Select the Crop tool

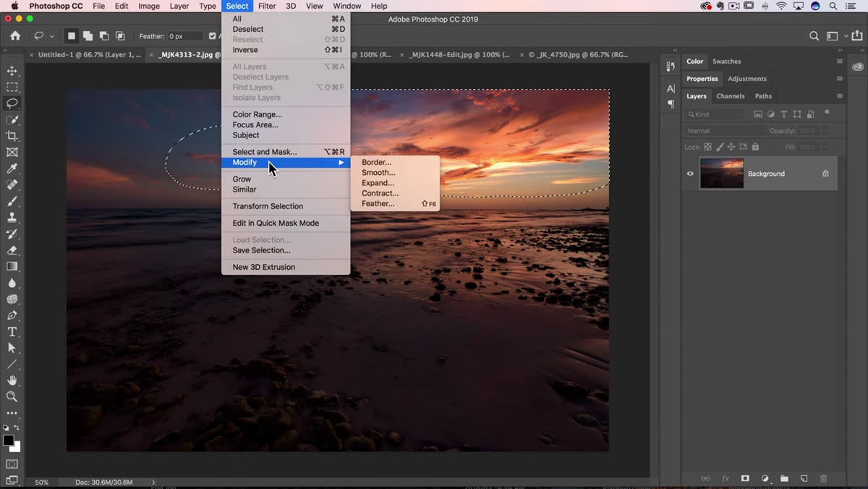pyautogui.click(x=12, y=136)
